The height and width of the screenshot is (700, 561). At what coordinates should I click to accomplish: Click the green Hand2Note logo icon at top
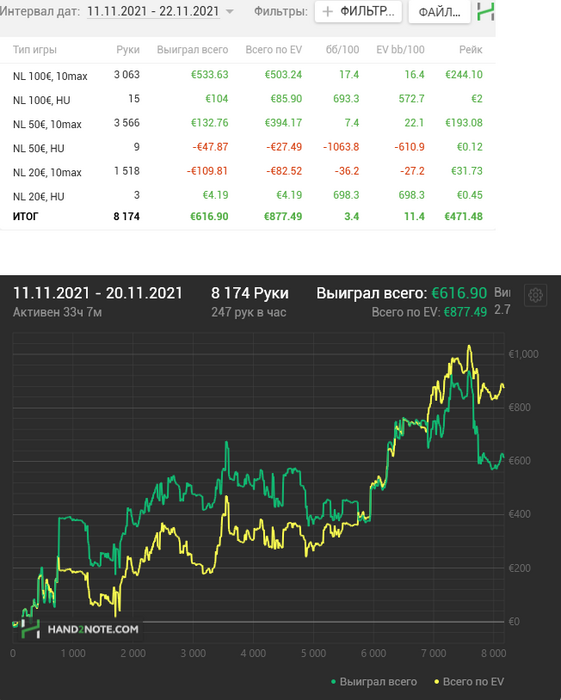(486, 12)
